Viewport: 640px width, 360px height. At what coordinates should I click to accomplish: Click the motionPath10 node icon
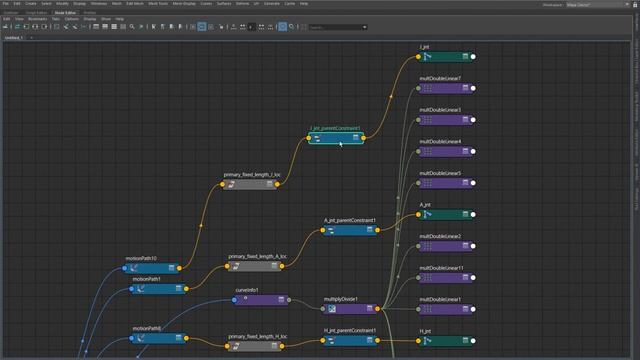tap(133, 268)
